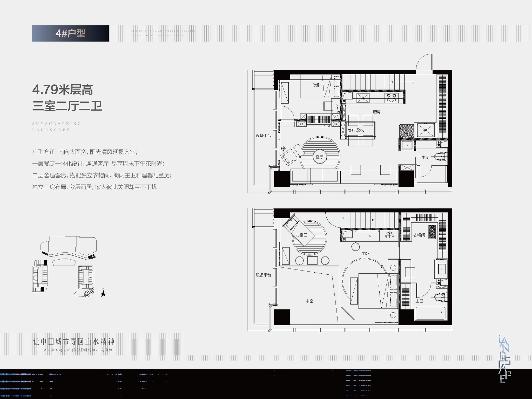
Task: Click the 卫生间 room label
Action: tap(423, 157)
